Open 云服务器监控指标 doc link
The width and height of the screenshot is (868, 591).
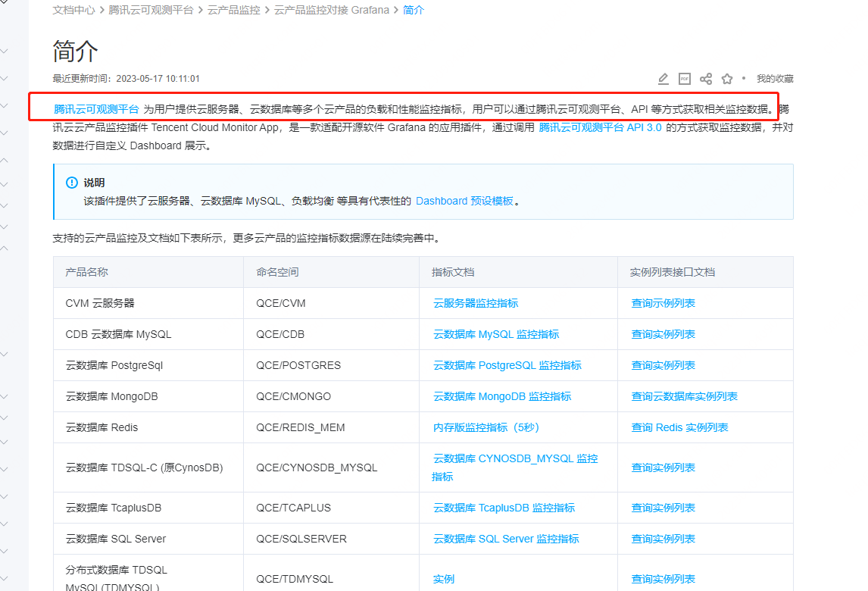476,304
